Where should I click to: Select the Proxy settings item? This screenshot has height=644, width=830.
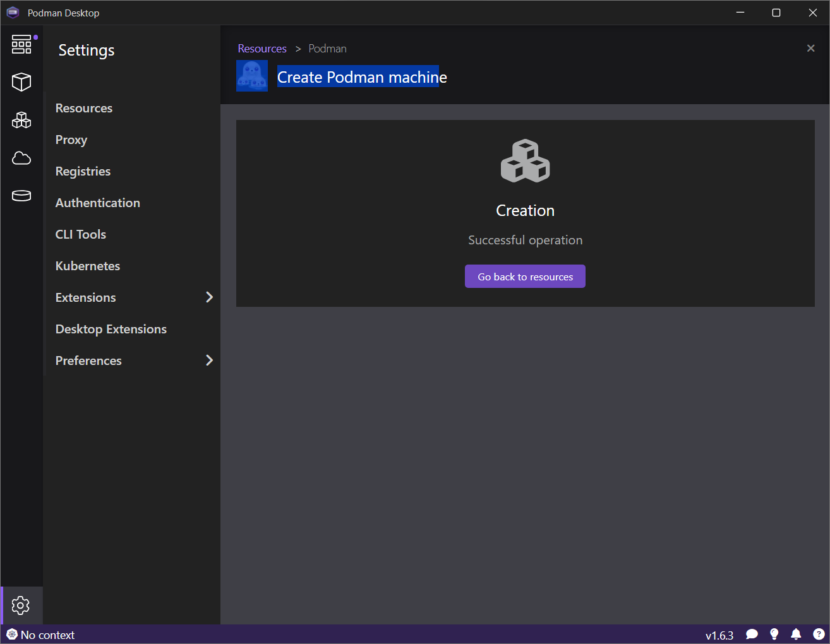[x=71, y=140]
